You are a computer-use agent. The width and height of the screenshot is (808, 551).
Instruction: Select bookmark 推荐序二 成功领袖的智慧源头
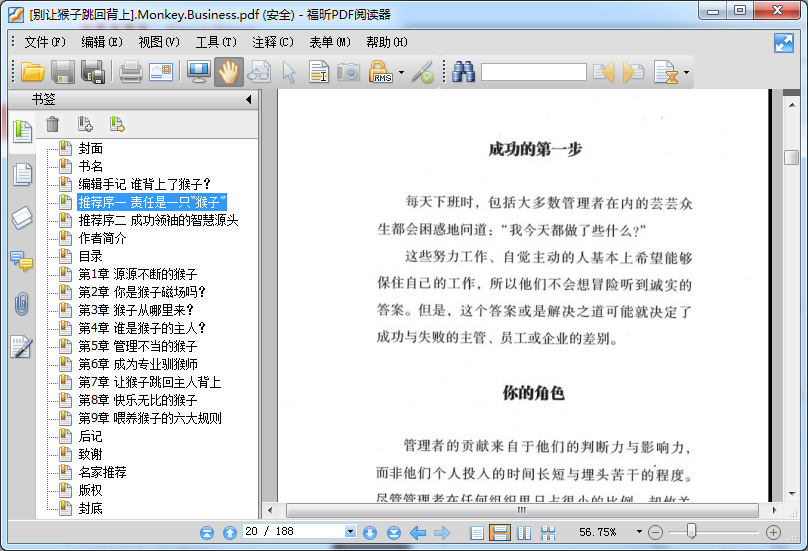point(158,220)
